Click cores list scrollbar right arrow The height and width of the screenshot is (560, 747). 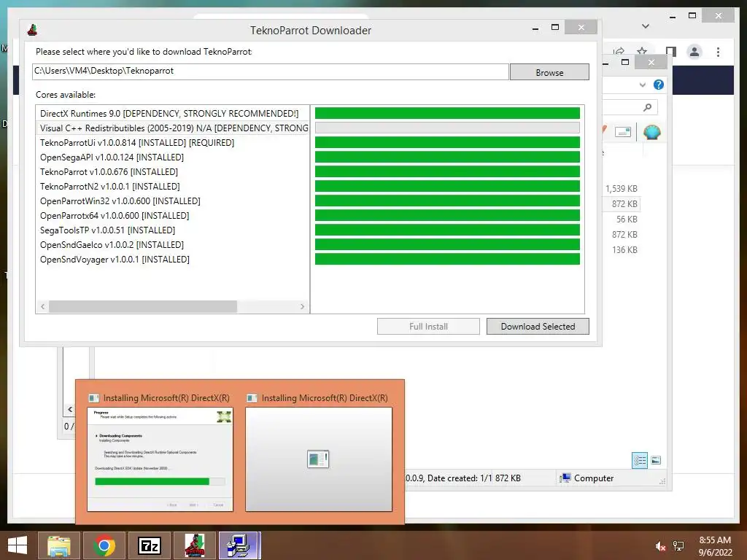tap(302, 307)
